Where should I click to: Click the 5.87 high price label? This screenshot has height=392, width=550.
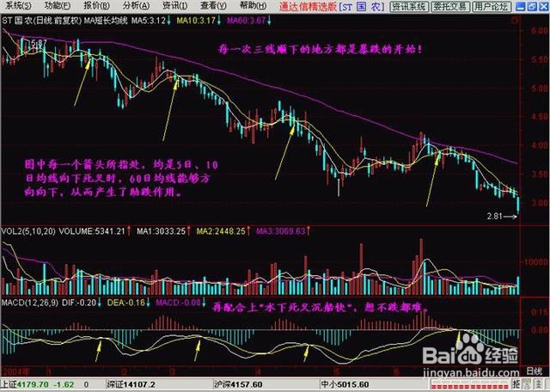pyautogui.click(x=40, y=43)
